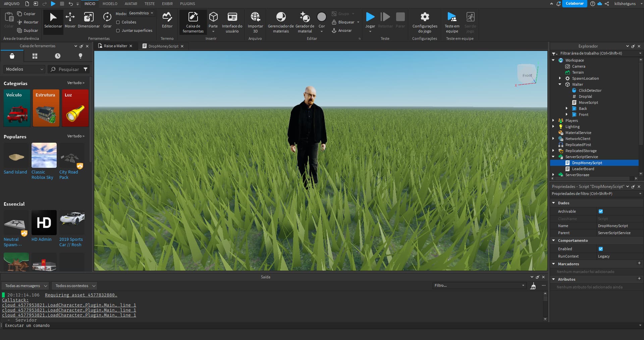This screenshot has height=340, width=644.
Task: Open the Modo Geométrico dropdown
Action: [x=141, y=13]
